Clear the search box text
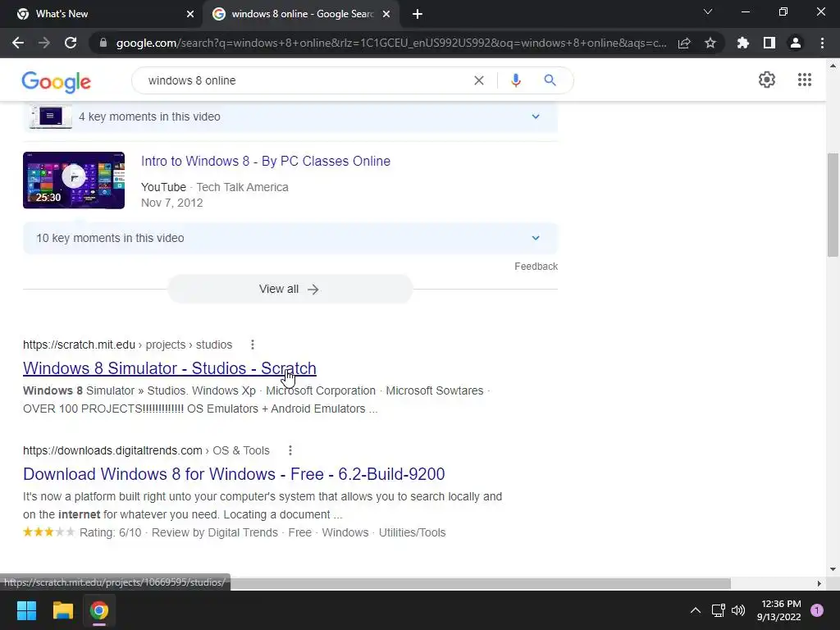The image size is (840, 630). coord(479,80)
